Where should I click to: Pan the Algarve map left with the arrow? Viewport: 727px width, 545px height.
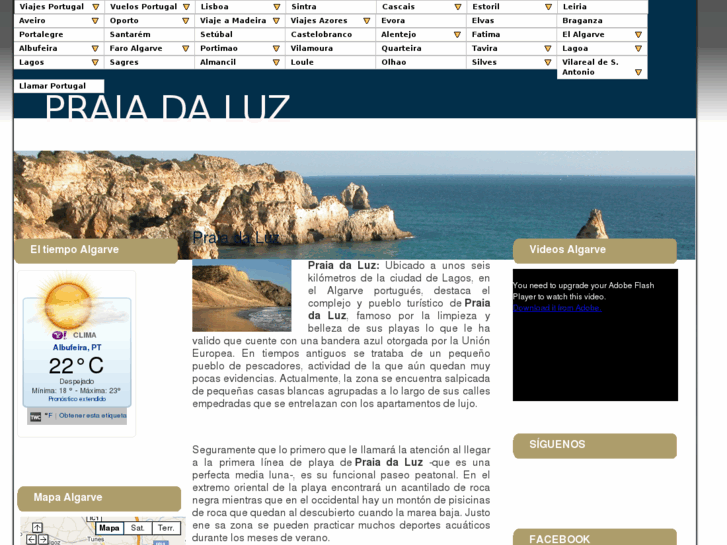tap(31, 539)
